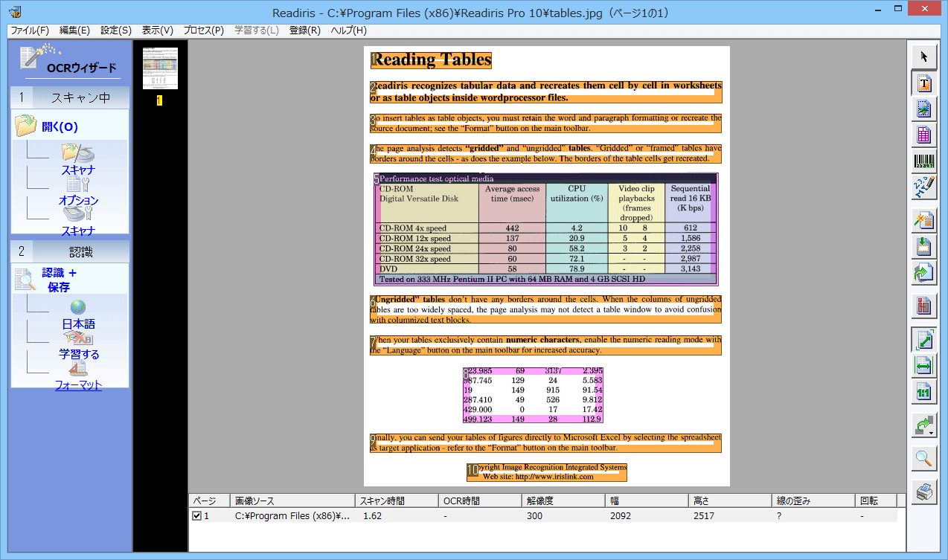This screenshot has height=560, width=948.
Task: Open the rotate page dropdown arrow
Action: coord(931,431)
